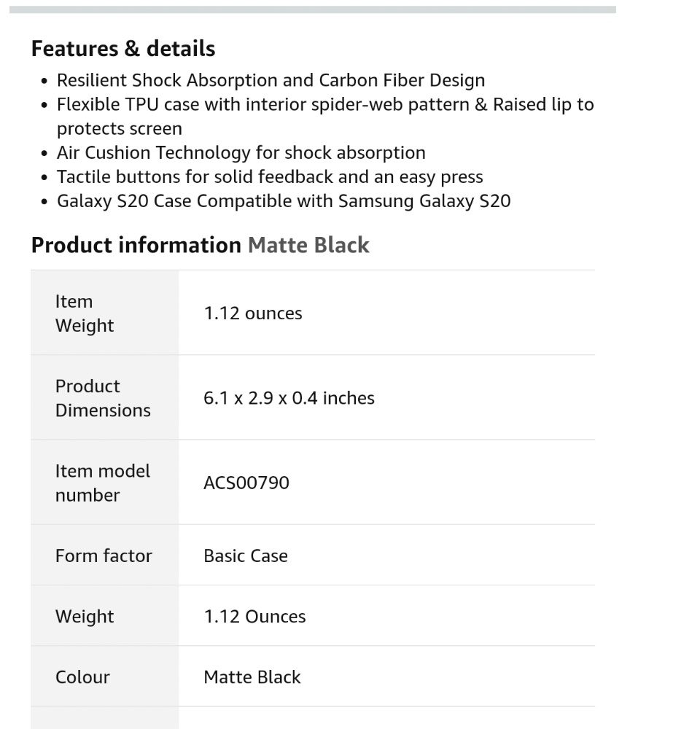The width and height of the screenshot is (700, 729).
Task: Click the "Basic Case" value
Action: [x=245, y=555]
